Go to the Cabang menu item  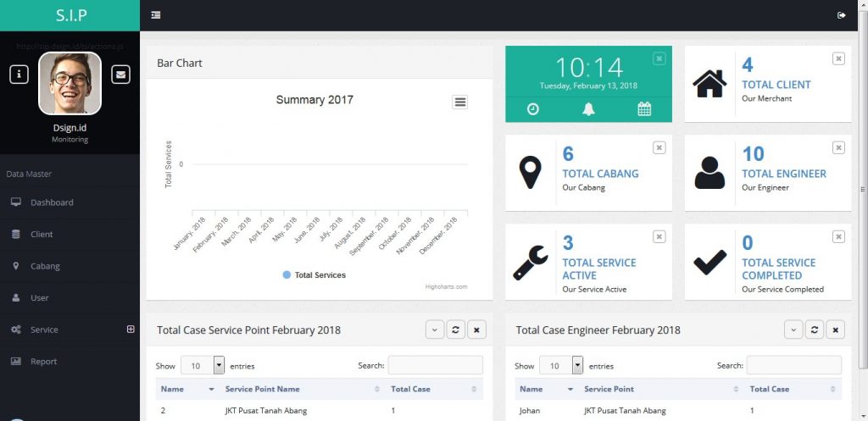coord(45,266)
